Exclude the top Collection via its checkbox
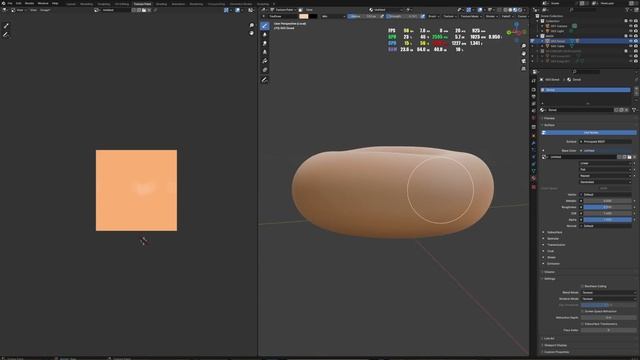The image size is (640, 360). pyautogui.click(x=626, y=21)
